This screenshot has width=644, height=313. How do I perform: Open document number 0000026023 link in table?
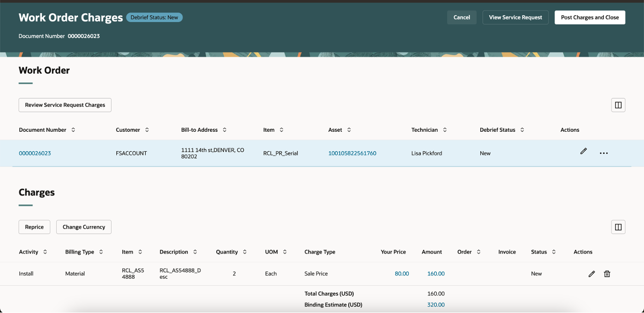tap(35, 153)
